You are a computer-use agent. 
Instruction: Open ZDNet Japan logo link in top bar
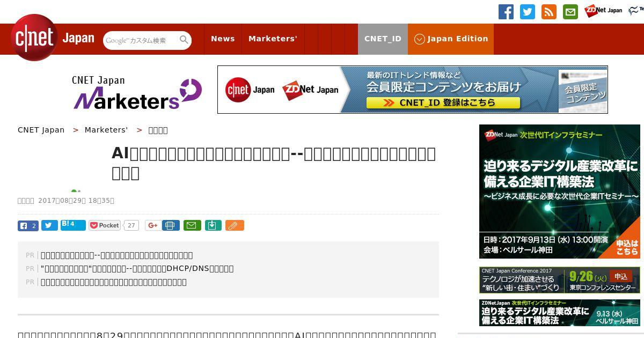(x=603, y=11)
